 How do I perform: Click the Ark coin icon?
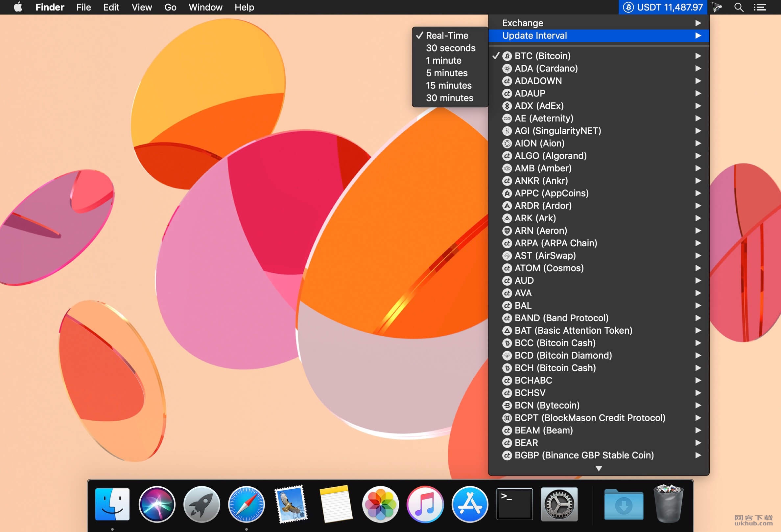point(507,218)
